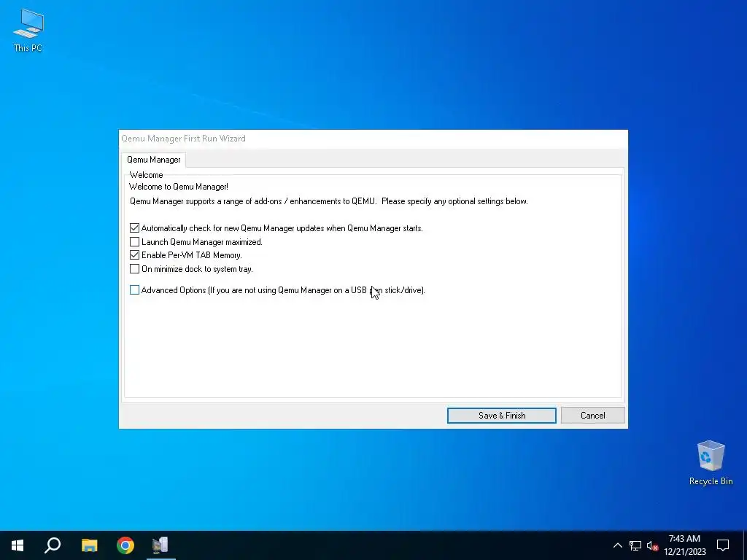Launch Google Chrome from taskbar

[125, 545]
